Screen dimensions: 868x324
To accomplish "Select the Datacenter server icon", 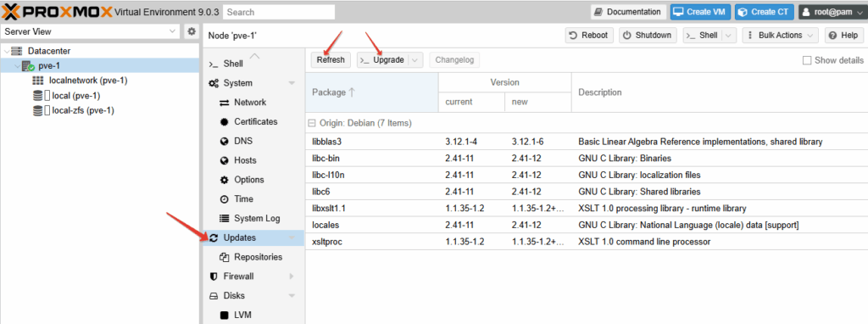I will click(x=17, y=51).
